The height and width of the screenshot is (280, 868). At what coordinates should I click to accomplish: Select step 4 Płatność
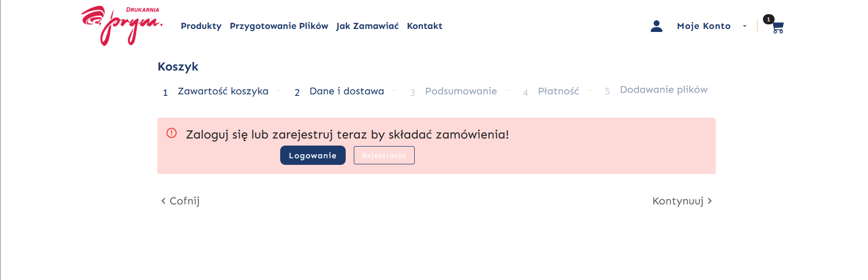pyautogui.click(x=558, y=91)
